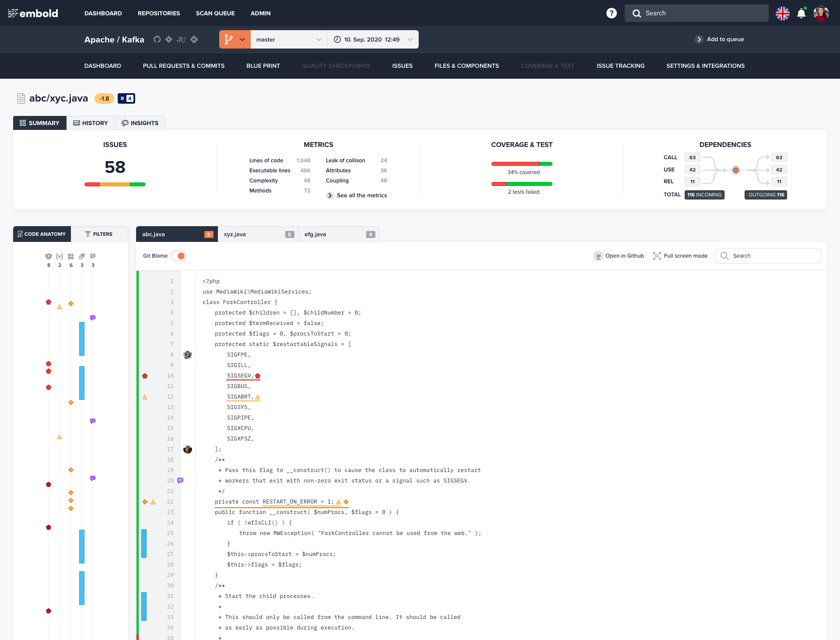Open the snapshot date dropdown 10. Sep. 2020
The width and height of the screenshot is (840, 640).
click(373, 39)
